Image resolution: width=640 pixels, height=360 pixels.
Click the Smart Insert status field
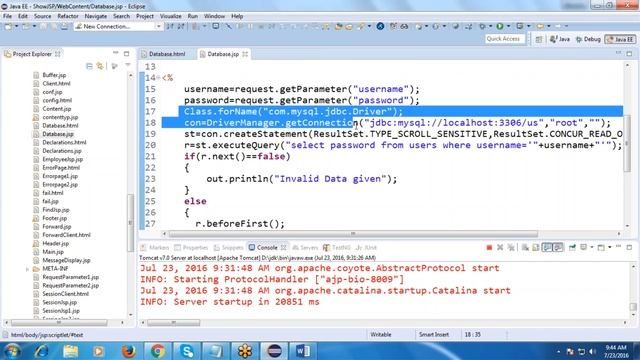coord(433,335)
